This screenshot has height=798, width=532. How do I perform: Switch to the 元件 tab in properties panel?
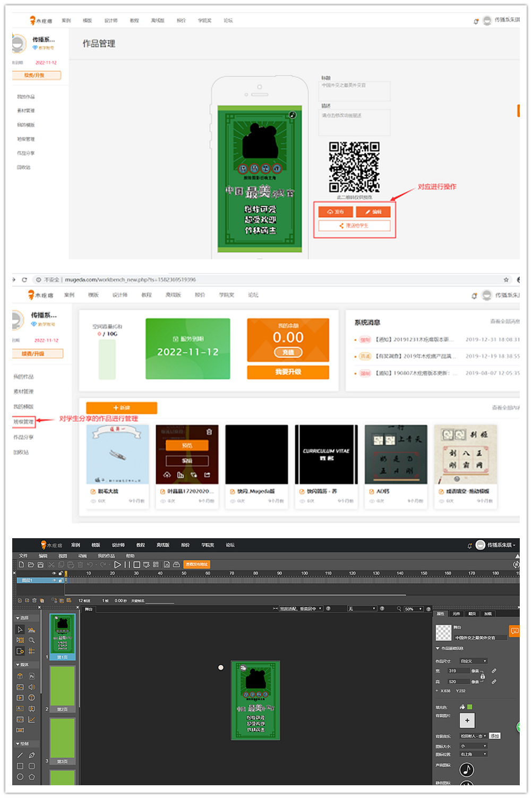click(x=456, y=614)
